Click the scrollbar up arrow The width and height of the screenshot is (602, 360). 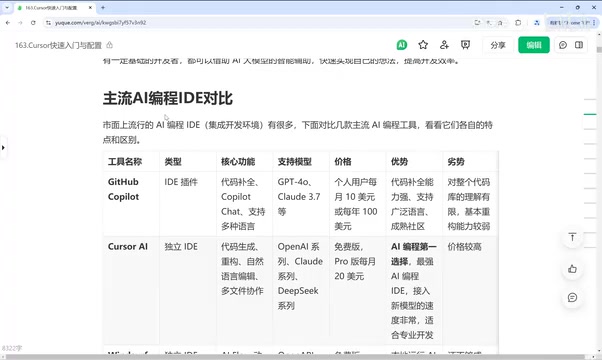click(x=599, y=34)
